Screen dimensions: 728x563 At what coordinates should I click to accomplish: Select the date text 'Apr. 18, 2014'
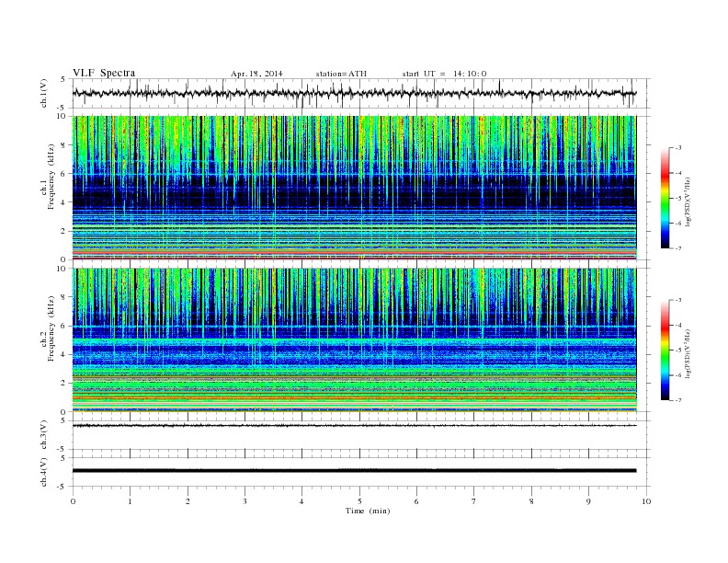point(256,74)
